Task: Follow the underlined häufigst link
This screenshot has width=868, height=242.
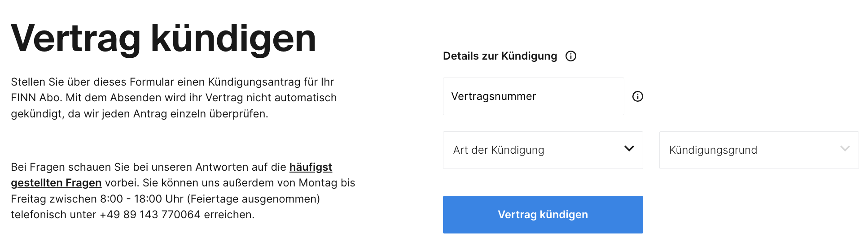Action: click(x=311, y=167)
